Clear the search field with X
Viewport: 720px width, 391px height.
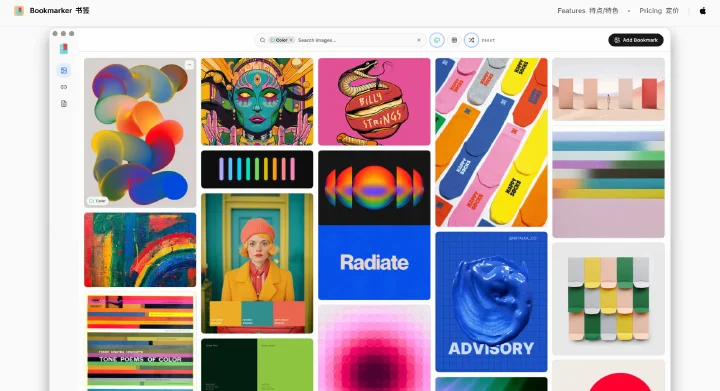[419, 40]
